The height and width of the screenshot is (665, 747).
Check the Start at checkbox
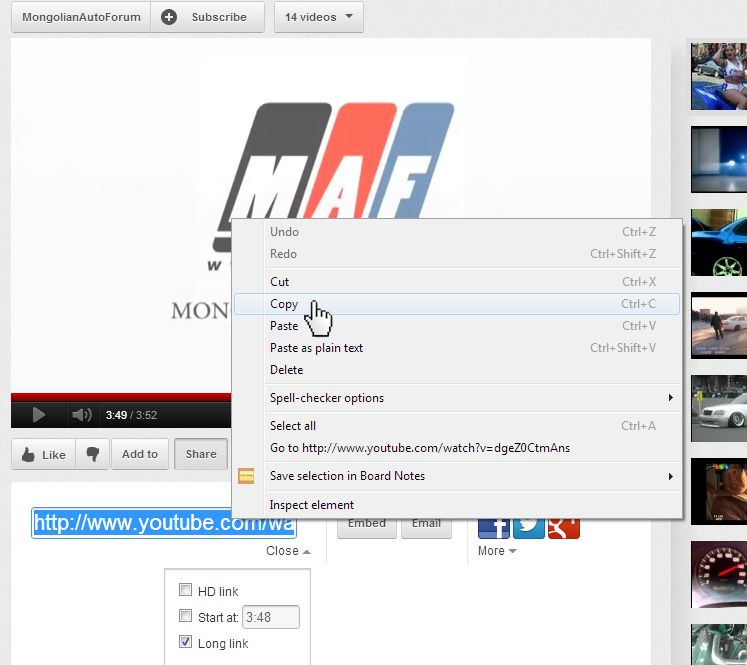(x=185, y=616)
